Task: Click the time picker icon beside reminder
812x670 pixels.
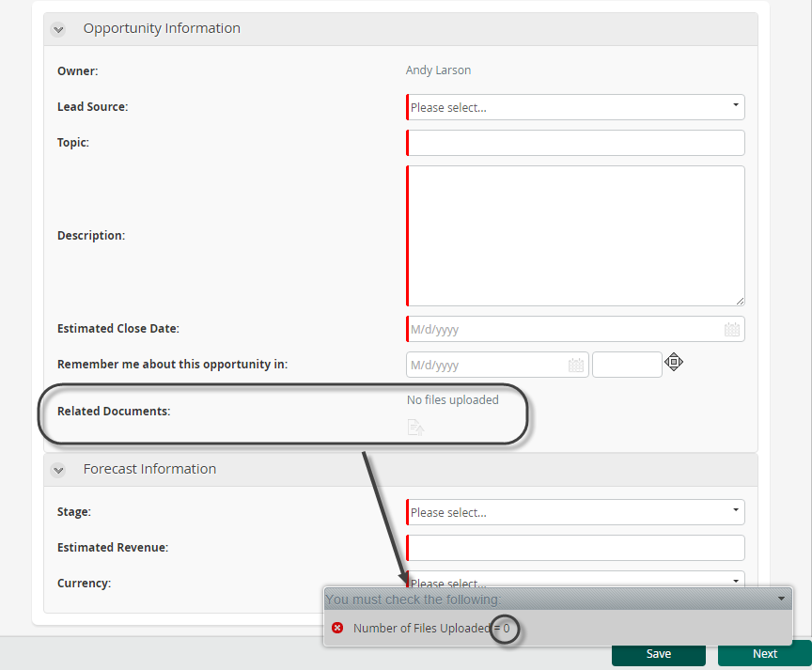Action: pos(674,362)
